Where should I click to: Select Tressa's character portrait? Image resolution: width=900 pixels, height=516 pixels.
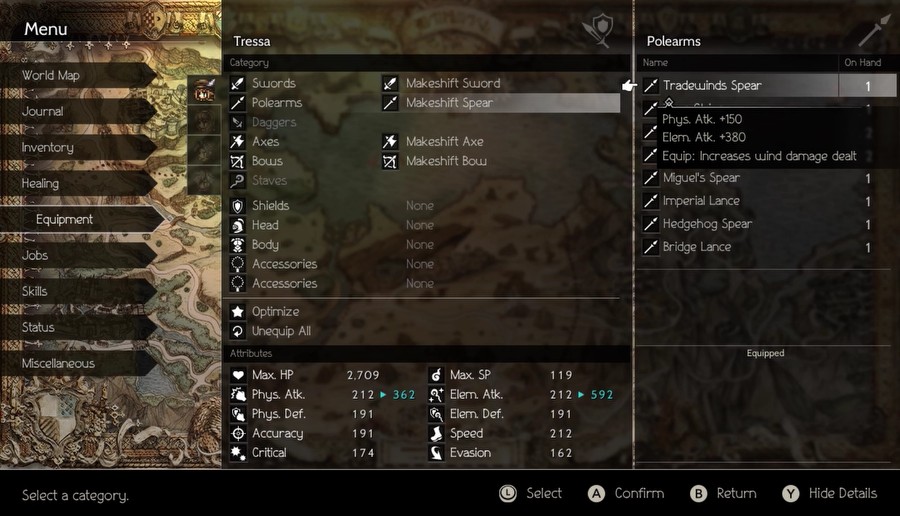(x=204, y=90)
